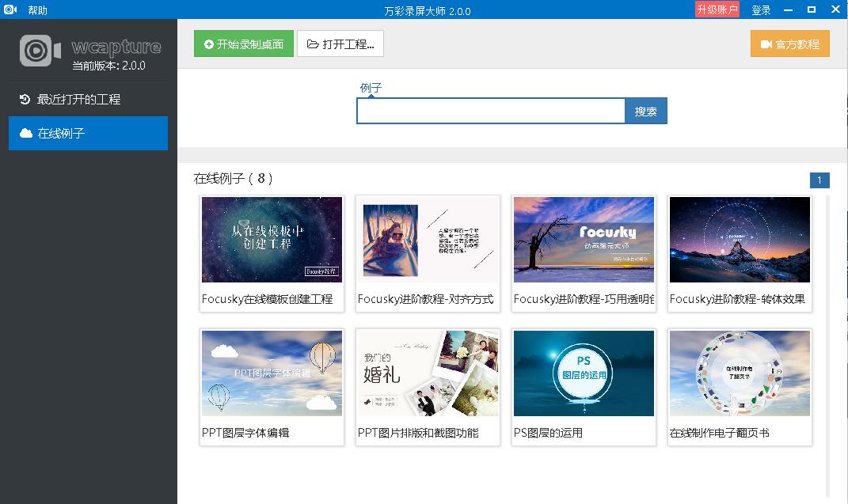Close the 万彩录屏大师 window
848x504 pixels.
click(x=835, y=9)
